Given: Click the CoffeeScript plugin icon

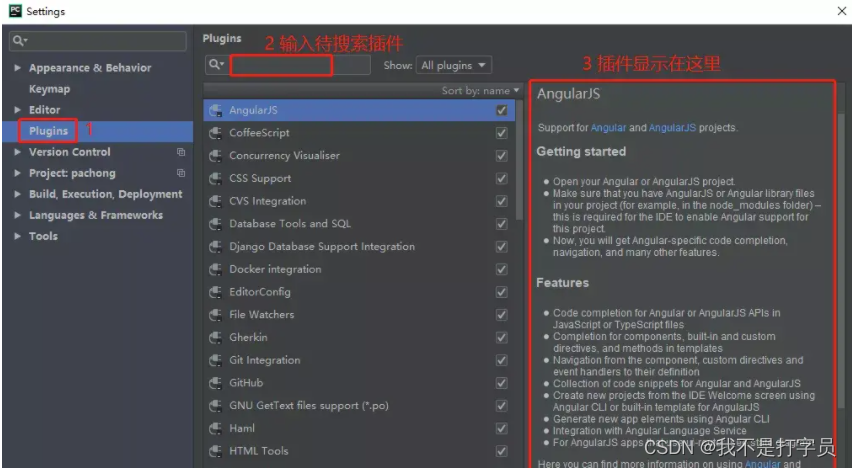Looking at the screenshot, I should [215, 133].
